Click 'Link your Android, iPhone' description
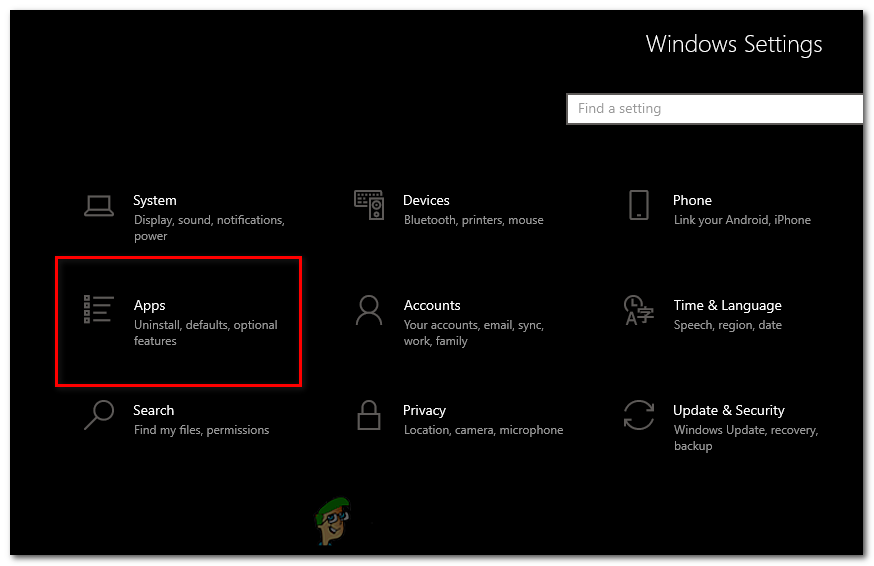Viewport: 874px width, 566px height. (x=742, y=220)
